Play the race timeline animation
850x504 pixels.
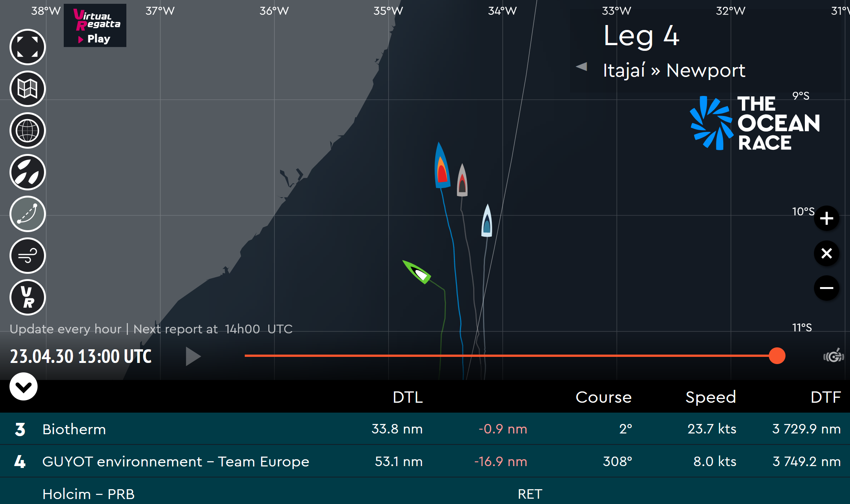(x=193, y=356)
